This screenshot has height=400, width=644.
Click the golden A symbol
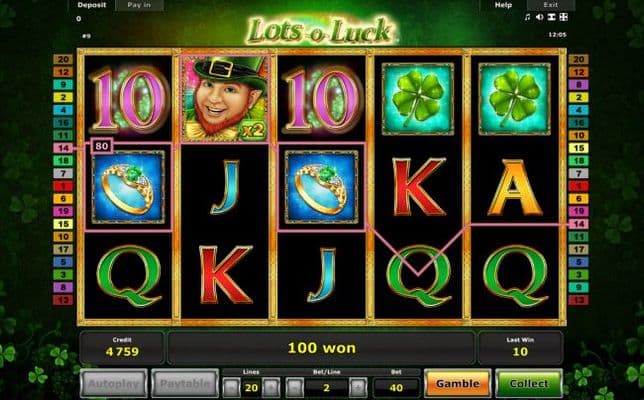click(515, 188)
